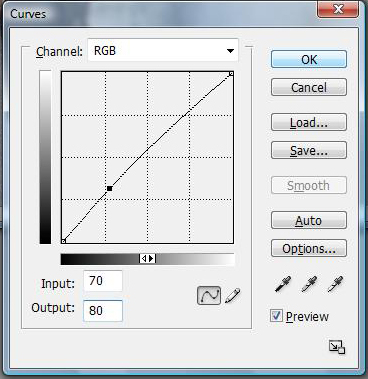Select the gray point eyedropper
The width and height of the screenshot is (368, 379).
(309, 284)
